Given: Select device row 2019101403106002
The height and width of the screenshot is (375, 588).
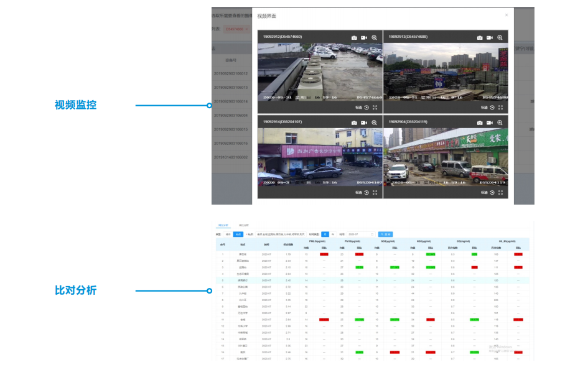Looking at the screenshot, I should click(x=231, y=157).
